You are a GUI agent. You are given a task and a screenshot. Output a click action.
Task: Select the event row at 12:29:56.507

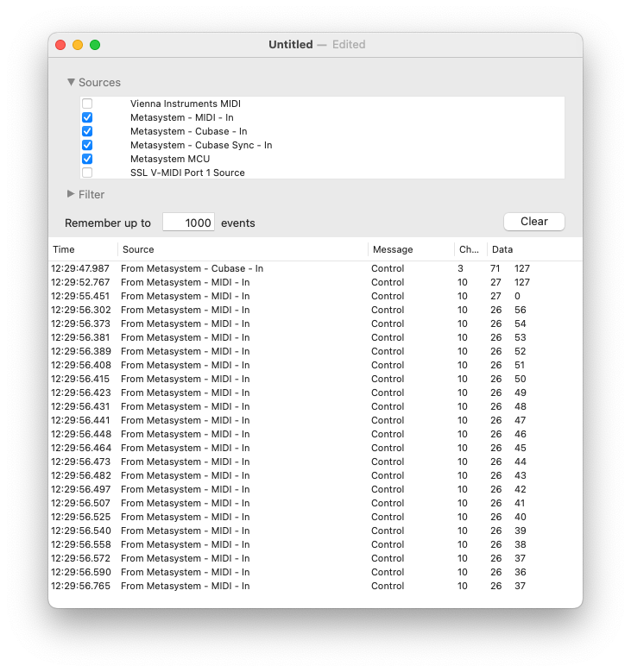point(315,503)
